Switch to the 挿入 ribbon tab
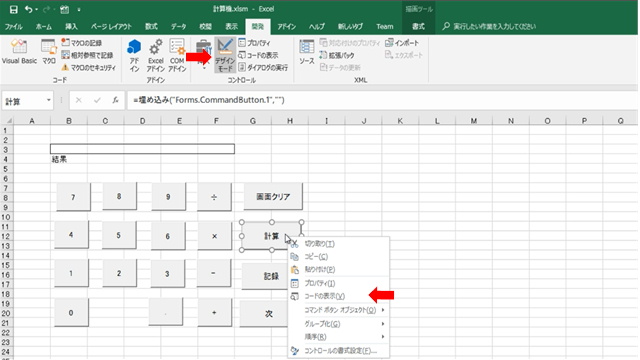Viewport: 640px width, 360px height. pos(71,27)
